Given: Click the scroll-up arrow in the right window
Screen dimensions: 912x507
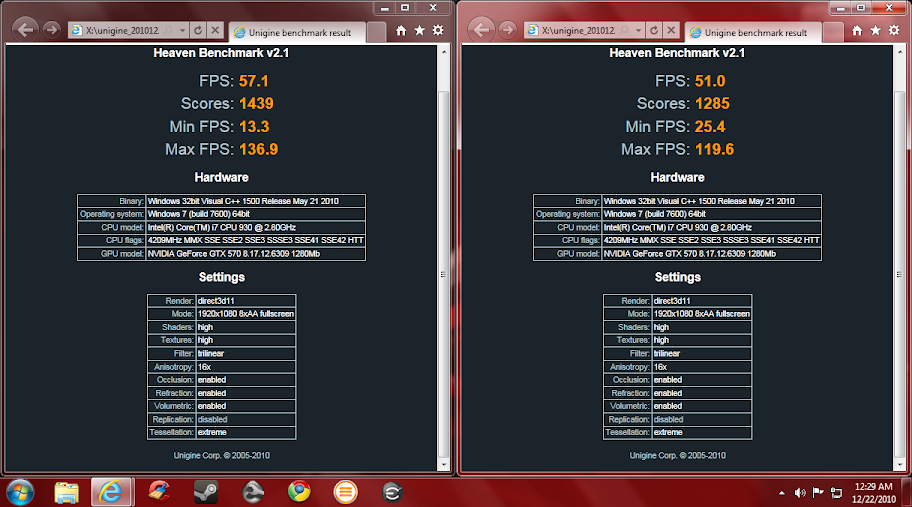Looking at the screenshot, I should coord(900,52).
